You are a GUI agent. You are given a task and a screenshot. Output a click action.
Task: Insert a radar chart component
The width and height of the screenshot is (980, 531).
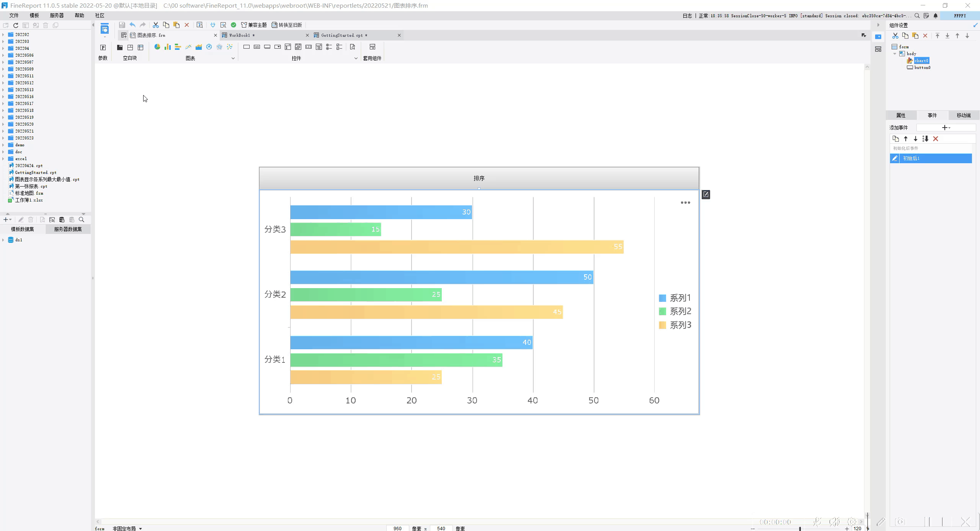pos(219,47)
